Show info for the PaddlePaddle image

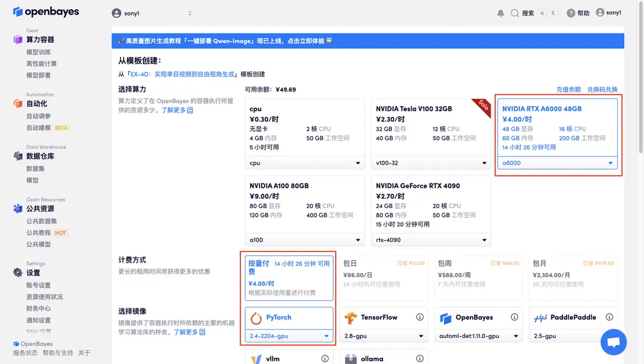coord(609,317)
